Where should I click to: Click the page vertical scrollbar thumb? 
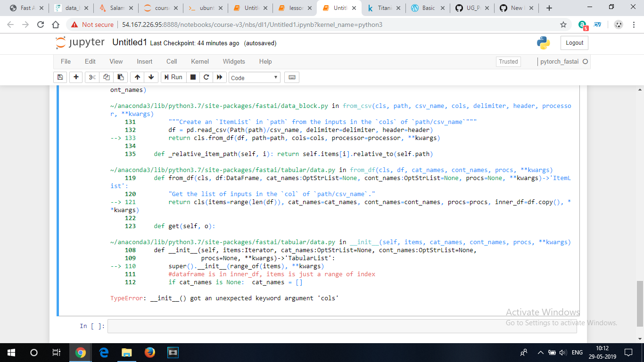[x=640, y=303]
